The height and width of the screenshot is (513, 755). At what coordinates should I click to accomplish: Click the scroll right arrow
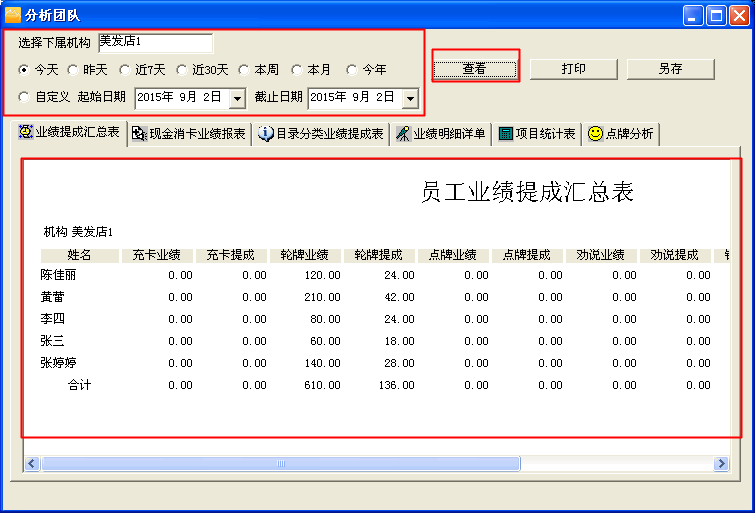(721, 463)
